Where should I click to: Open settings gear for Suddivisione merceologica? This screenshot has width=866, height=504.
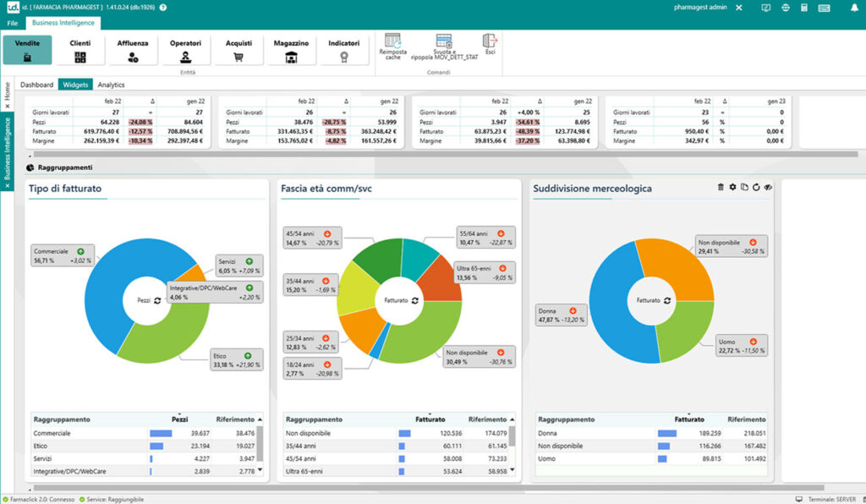(x=732, y=188)
